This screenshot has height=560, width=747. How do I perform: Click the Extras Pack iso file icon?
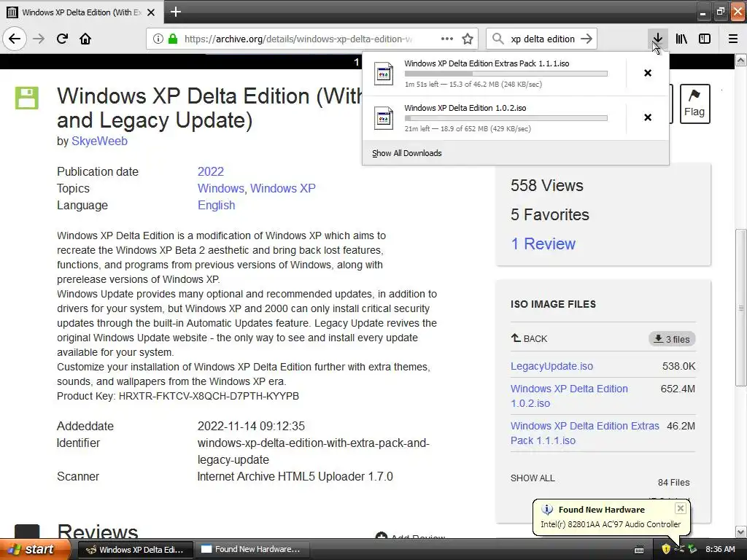(384, 74)
